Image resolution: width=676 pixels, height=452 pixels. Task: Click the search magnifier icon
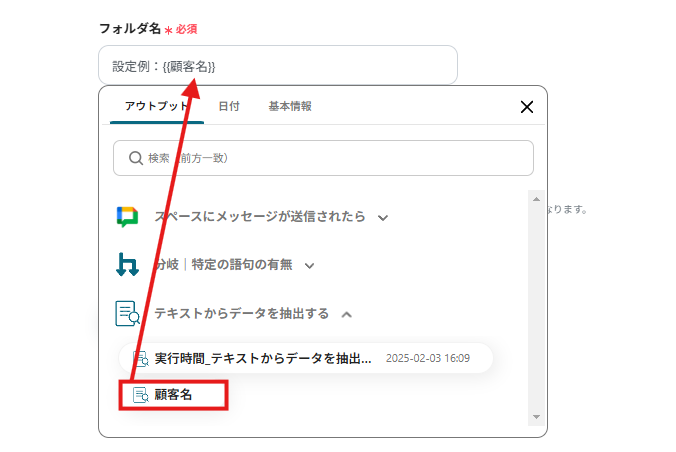tap(136, 158)
